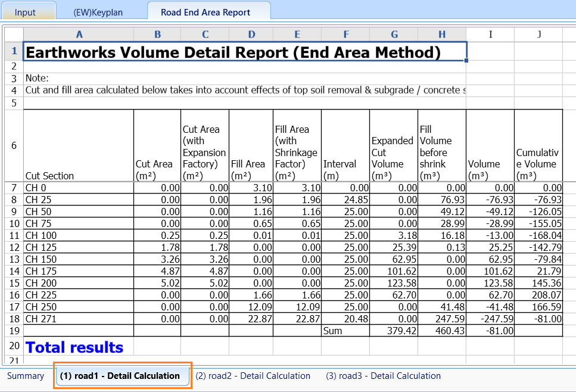Image resolution: width=576 pixels, height=392 pixels.
Task: Select the 'Volume (m³)' header cell
Action: point(490,145)
